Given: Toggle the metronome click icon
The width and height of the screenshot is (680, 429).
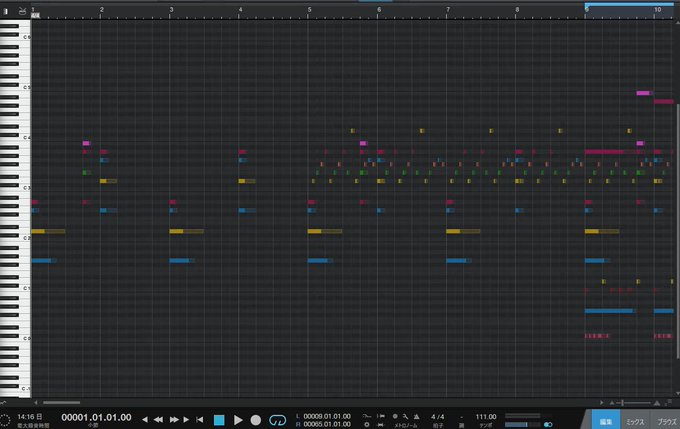Looking at the screenshot, I should pos(416,416).
